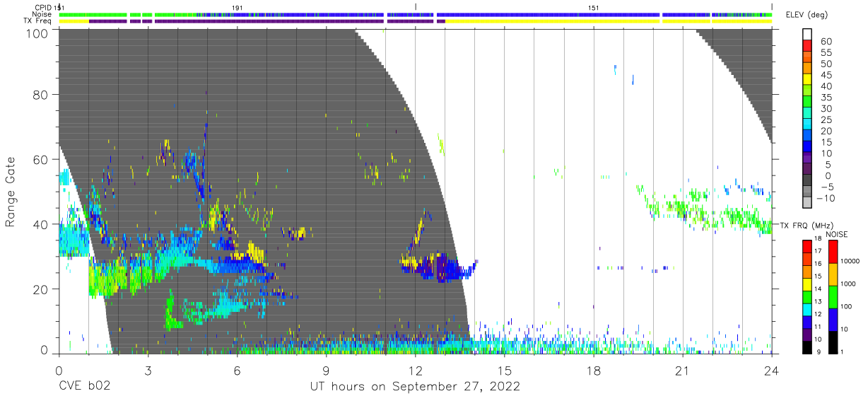Click the black bottom segment of the TX FRQ bar
This screenshot has height=401, width=868.
[807, 347]
